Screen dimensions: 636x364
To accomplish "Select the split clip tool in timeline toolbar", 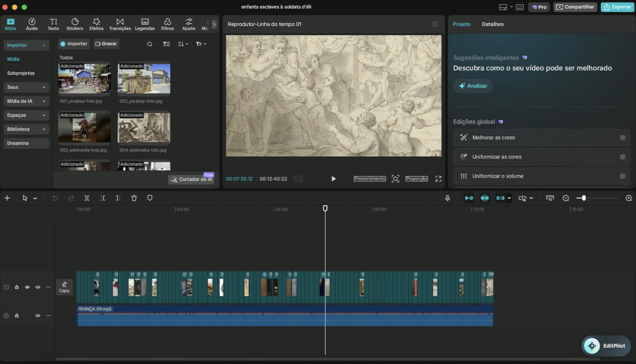I will click(87, 198).
